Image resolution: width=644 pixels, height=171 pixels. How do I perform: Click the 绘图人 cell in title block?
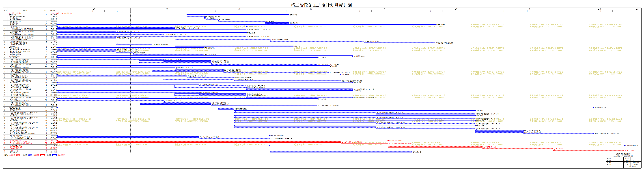pos(609,160)
